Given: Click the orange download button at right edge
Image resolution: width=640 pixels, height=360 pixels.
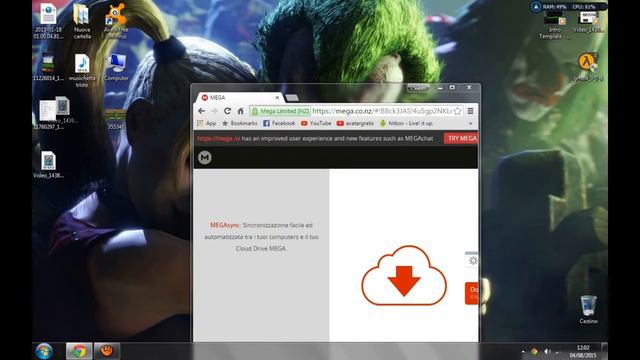Looking at the screenshot, I should 471,293.
